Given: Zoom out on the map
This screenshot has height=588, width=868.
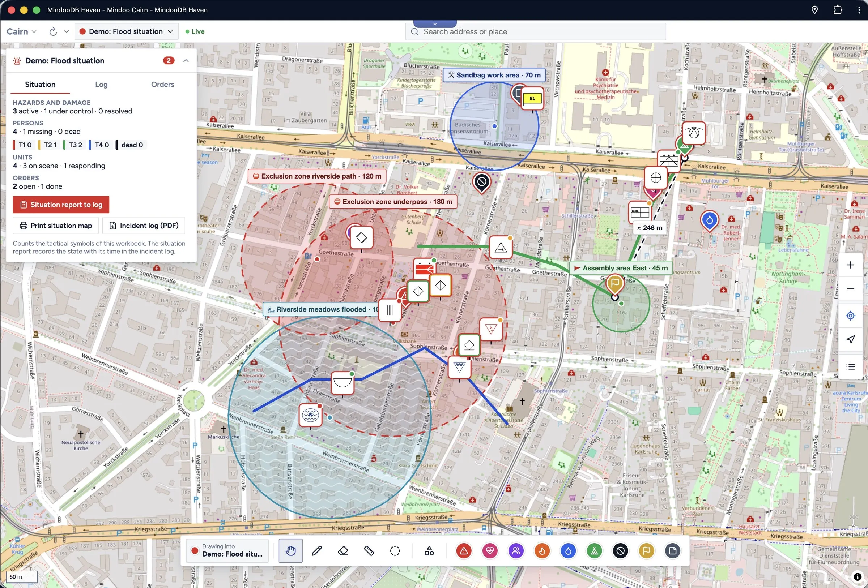Looking at the screenshot, I should click(850, 289).
